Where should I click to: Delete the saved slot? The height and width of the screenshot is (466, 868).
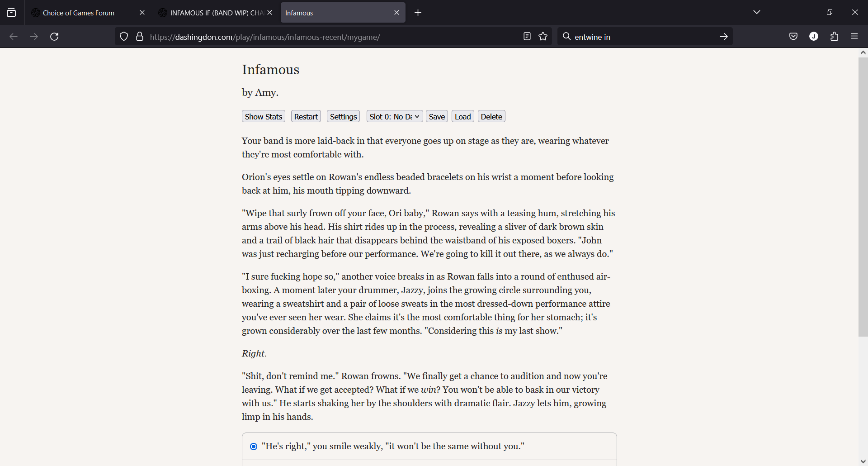[491, 116]
